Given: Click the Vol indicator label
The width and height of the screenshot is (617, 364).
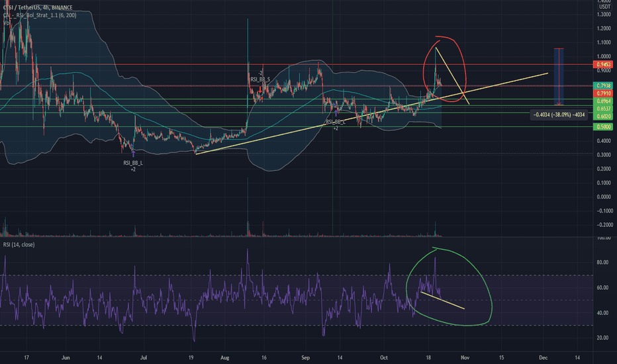Looking at the screenshot, I should click(7, 23).
